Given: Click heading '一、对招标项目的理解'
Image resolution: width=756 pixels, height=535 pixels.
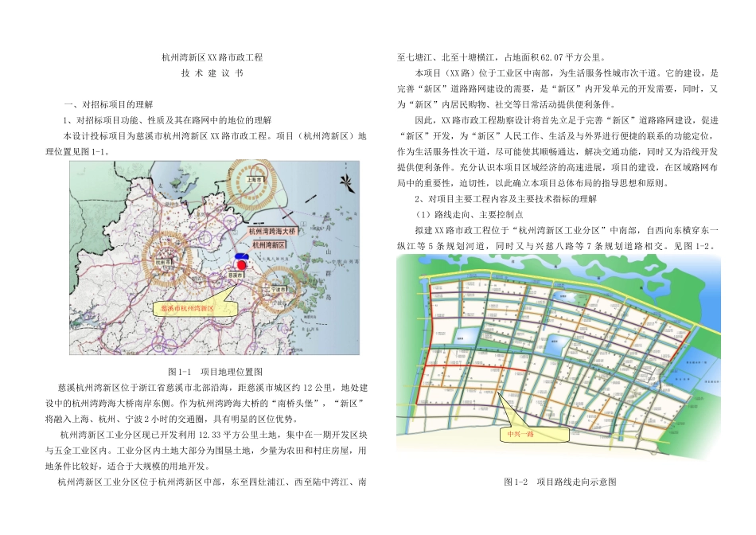Looking at the screenshot, I should coord(108,104).
